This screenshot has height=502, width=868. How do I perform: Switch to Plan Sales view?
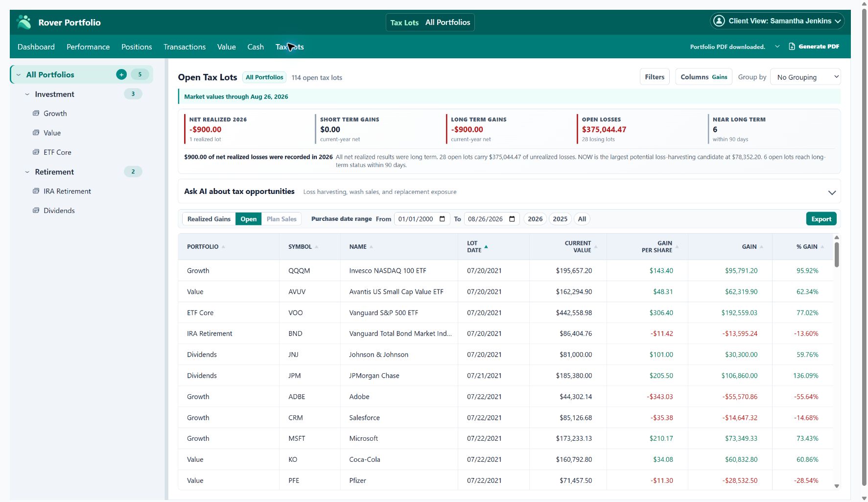point(282,219)
